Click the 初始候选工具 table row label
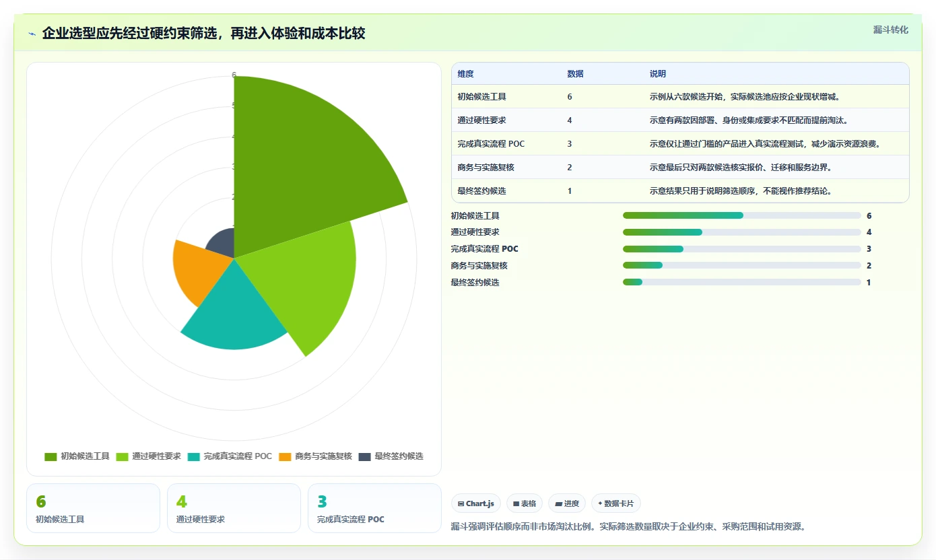The image size is (936, 560). pos(481,97)
